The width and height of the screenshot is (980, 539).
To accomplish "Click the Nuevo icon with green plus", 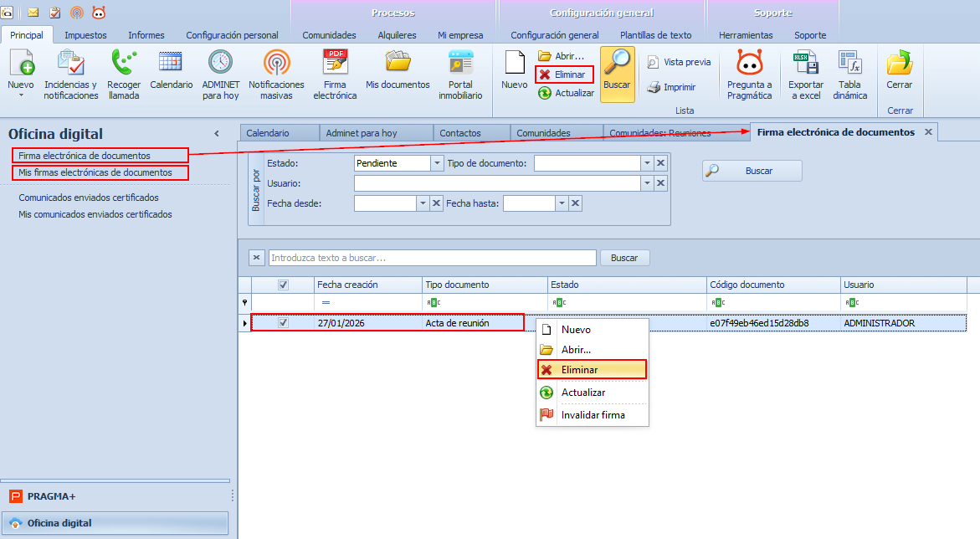I will [21, 63].
